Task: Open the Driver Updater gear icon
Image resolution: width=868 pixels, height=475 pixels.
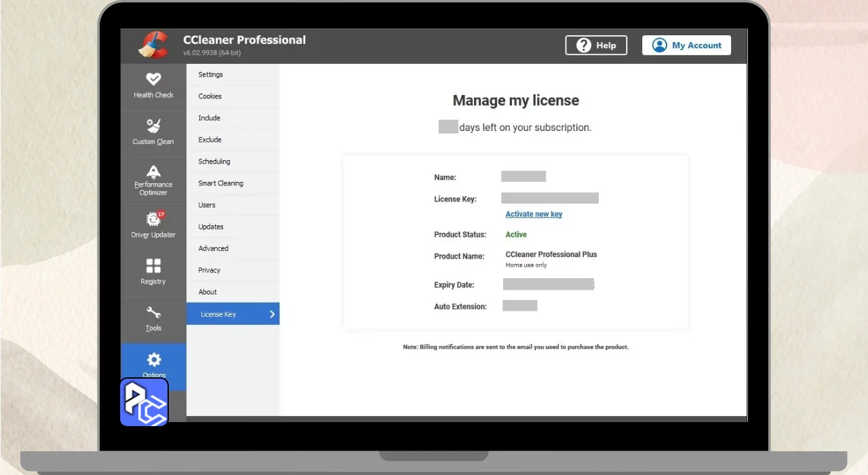Action: [153, 219]
